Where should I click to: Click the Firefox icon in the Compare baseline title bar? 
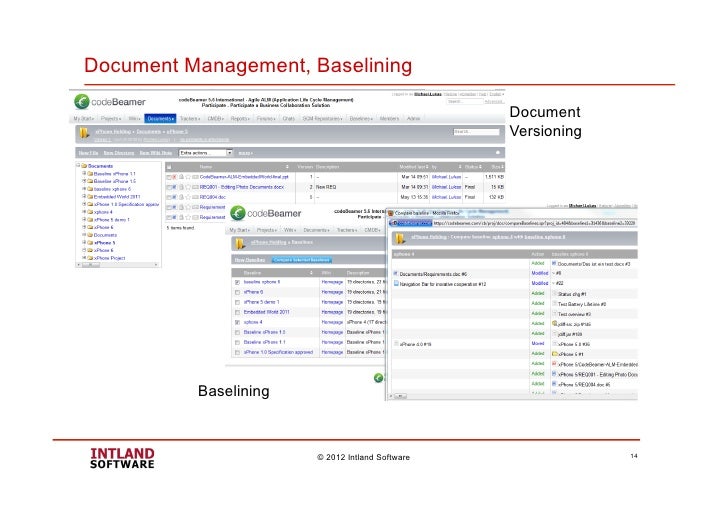pos(391,213)
